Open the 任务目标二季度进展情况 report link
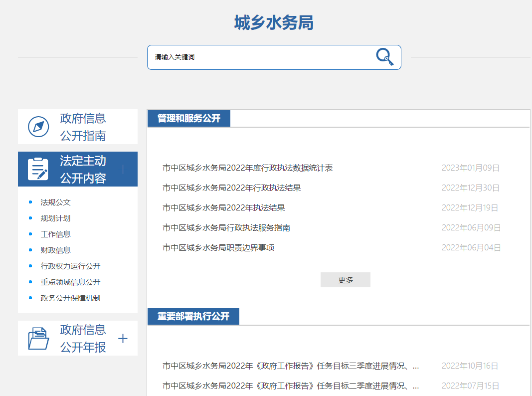 coord(291,386)
